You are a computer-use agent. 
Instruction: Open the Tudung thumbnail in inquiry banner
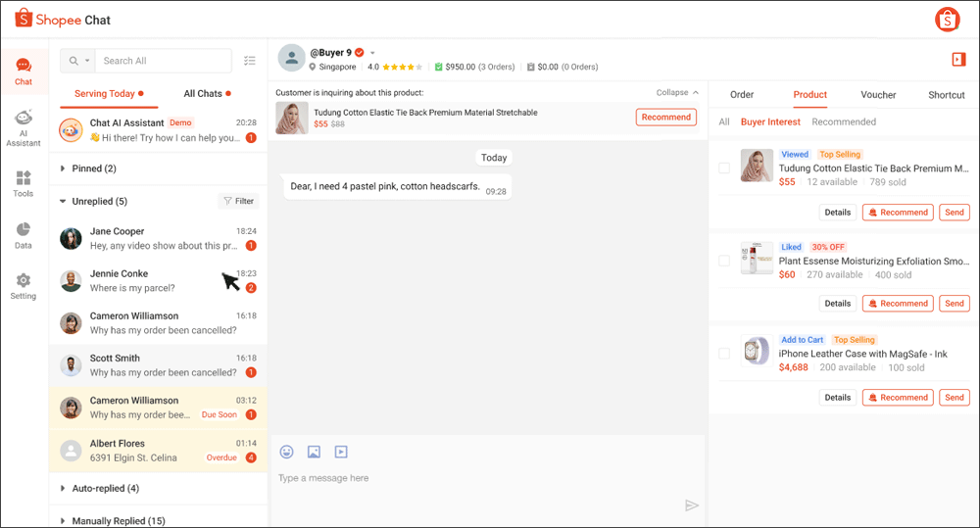click(x=292, y=119)
